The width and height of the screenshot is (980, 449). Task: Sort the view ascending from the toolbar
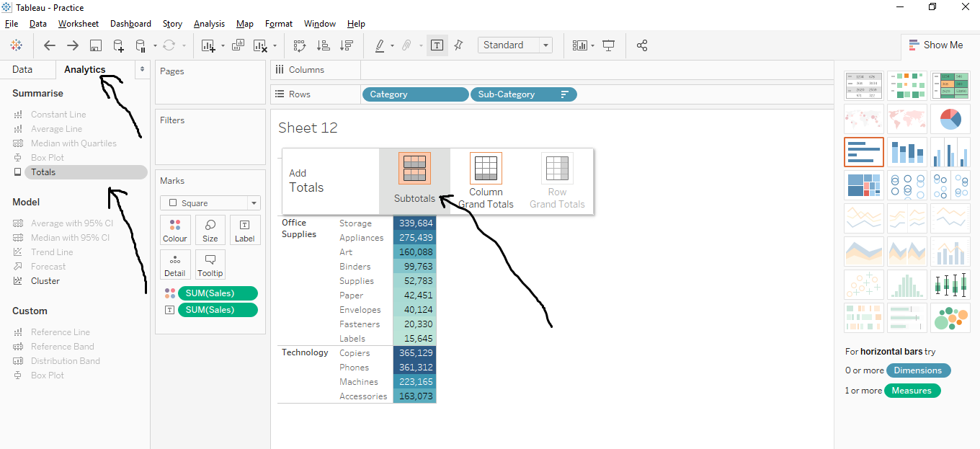tap(324, 45)
